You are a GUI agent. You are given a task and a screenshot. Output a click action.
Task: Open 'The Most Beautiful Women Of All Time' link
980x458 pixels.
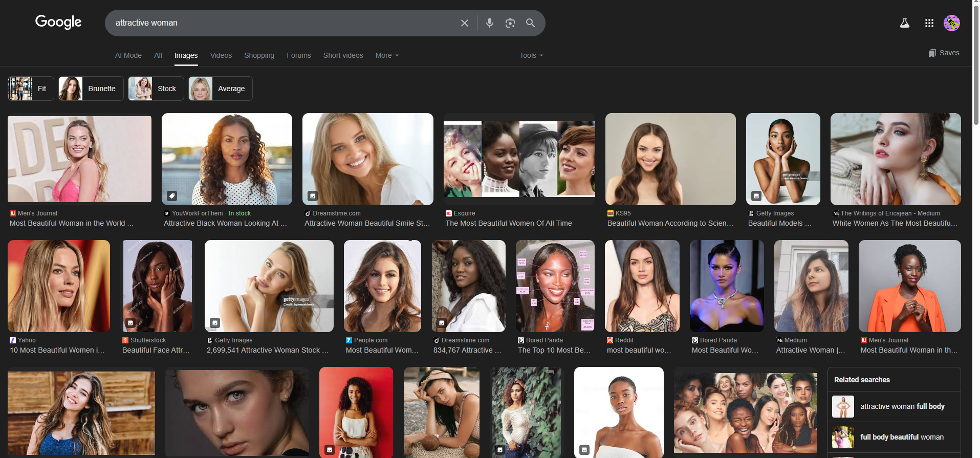(509, 223)
